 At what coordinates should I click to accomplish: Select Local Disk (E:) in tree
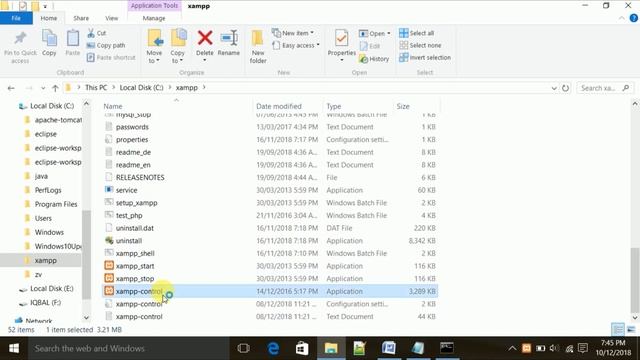click(51, 289)
